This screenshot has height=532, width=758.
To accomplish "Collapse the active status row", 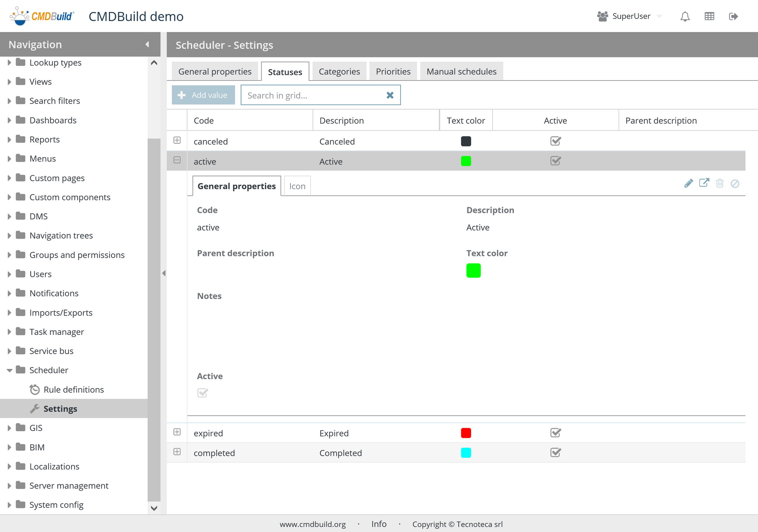I will 177,160.
